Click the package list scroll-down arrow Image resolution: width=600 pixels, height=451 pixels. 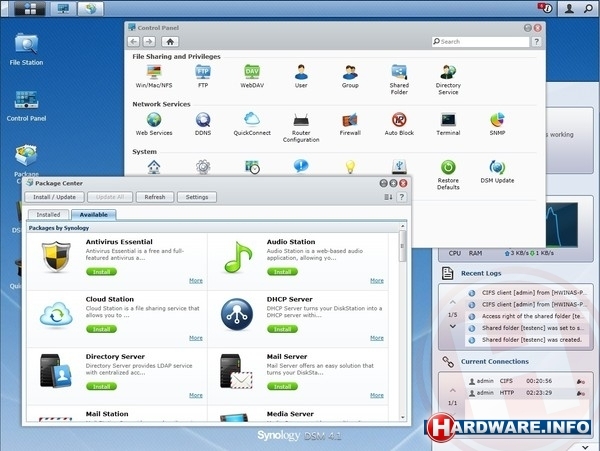coord(402,417)
